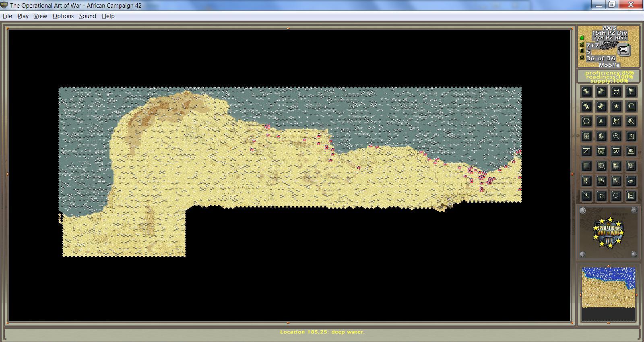This screenshot has width=644, height=342.
Task: Click the "15th PZ Div" unit name
Action: tap(609, 33)
